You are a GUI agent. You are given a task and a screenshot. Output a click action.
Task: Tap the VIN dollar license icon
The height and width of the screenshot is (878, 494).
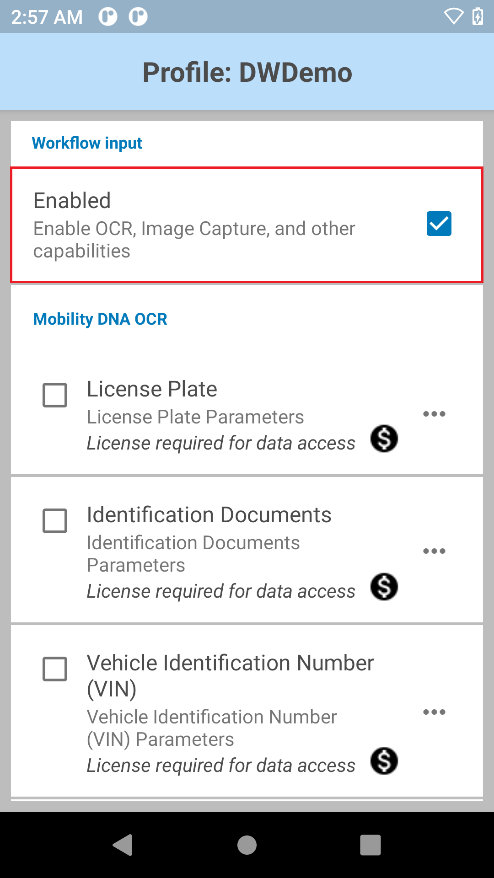tap(384, 761)
